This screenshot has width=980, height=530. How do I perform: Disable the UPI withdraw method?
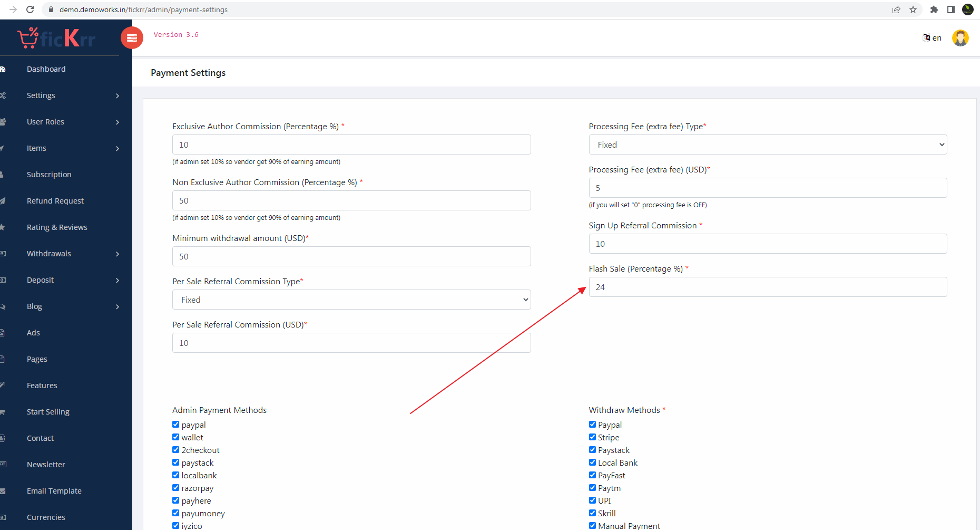(593, 500)
